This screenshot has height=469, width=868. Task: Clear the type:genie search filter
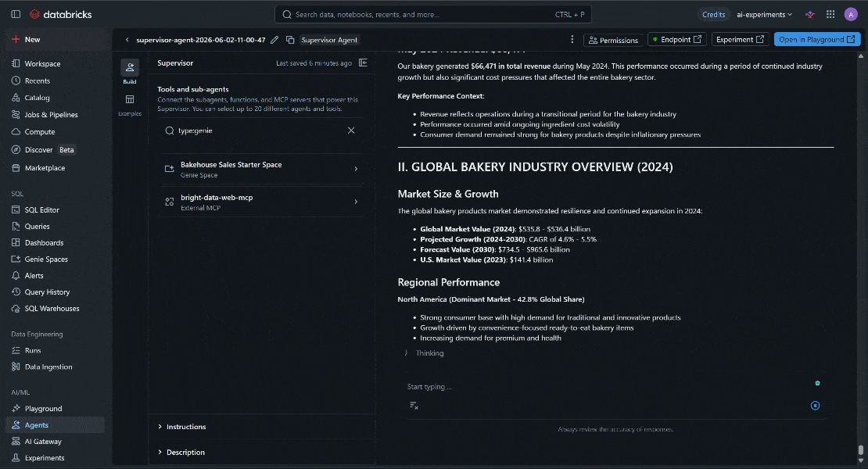tap(351, 131)
